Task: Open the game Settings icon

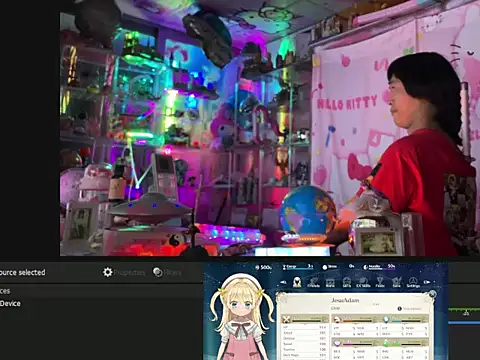Action: [x=413, y=283]
